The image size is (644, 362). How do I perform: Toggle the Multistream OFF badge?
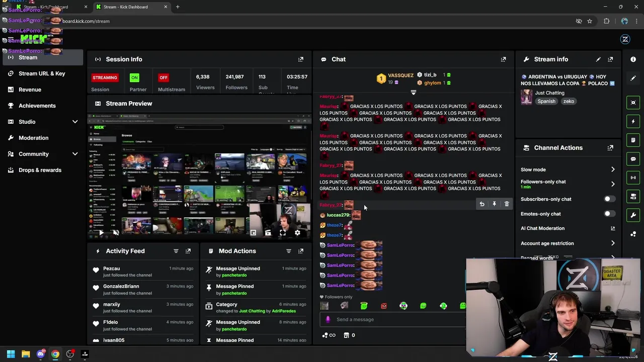tap(164, 77)
